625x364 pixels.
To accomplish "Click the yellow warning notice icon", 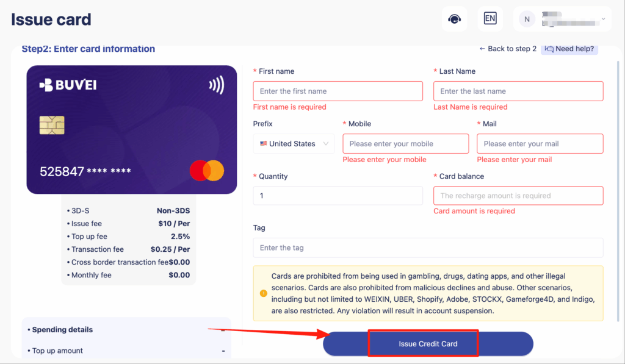I will coord(264,293).
